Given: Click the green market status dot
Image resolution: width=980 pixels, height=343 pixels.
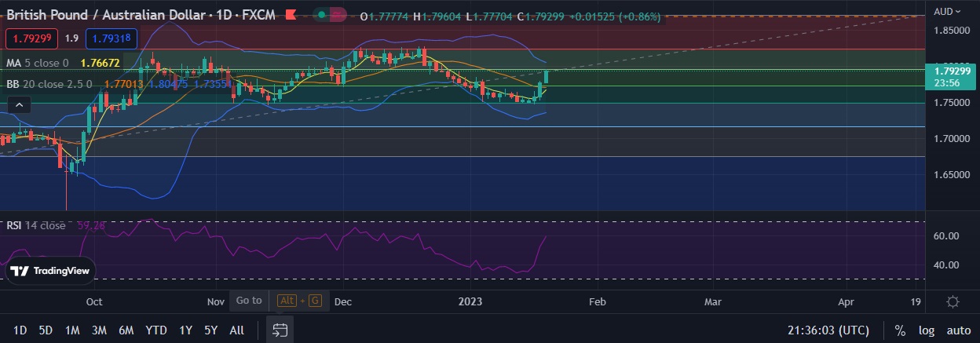Looking at the screenshot, I should coord(321,15).
